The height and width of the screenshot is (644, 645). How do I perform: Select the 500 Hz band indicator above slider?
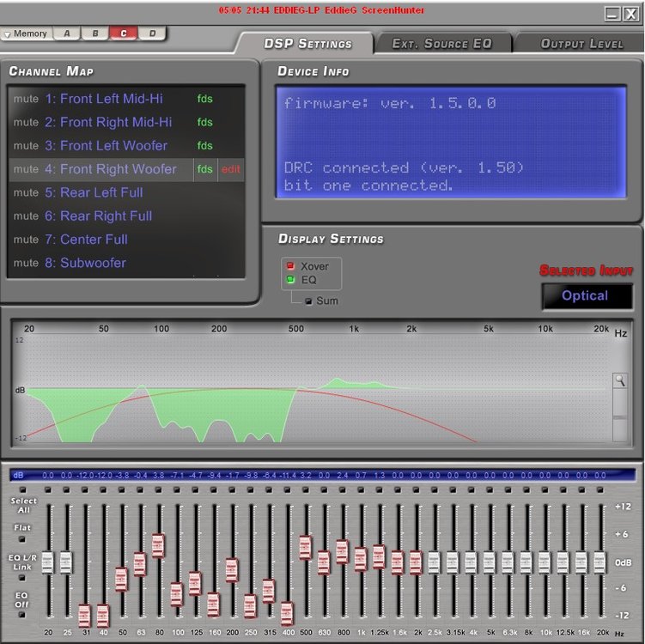point(305,489)
